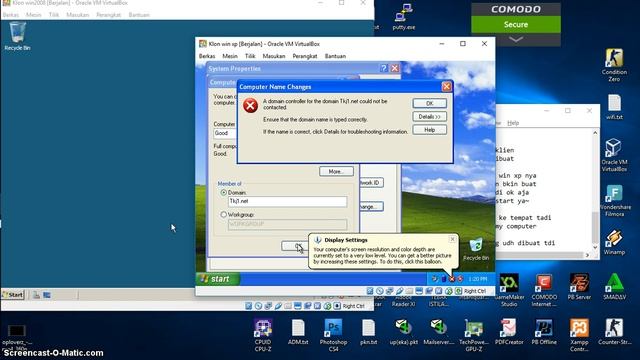Viewport: 640px width, 360px height.
Task: Select the GameMaker Studio desktop shortcut
Action: click(x=509, y=290)
